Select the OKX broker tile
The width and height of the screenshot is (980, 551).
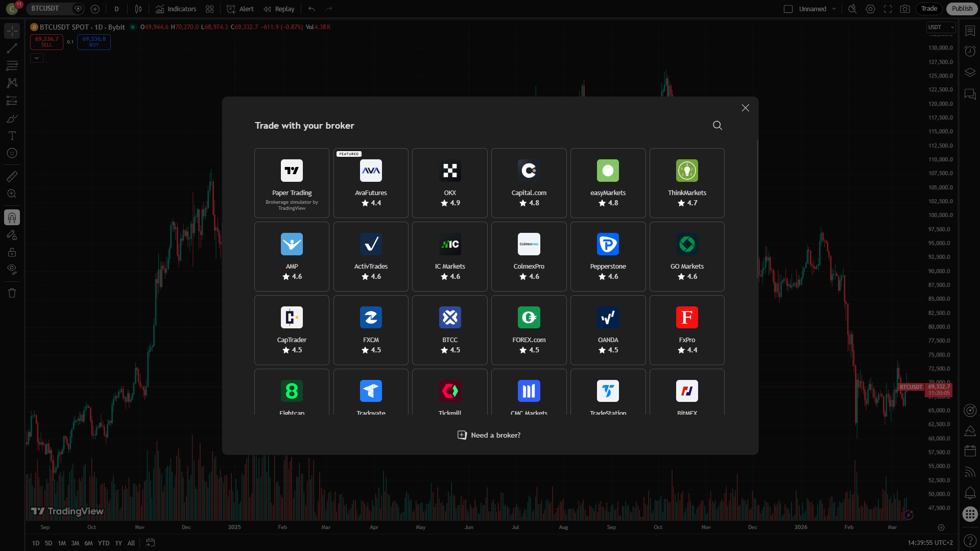(449, 183)
